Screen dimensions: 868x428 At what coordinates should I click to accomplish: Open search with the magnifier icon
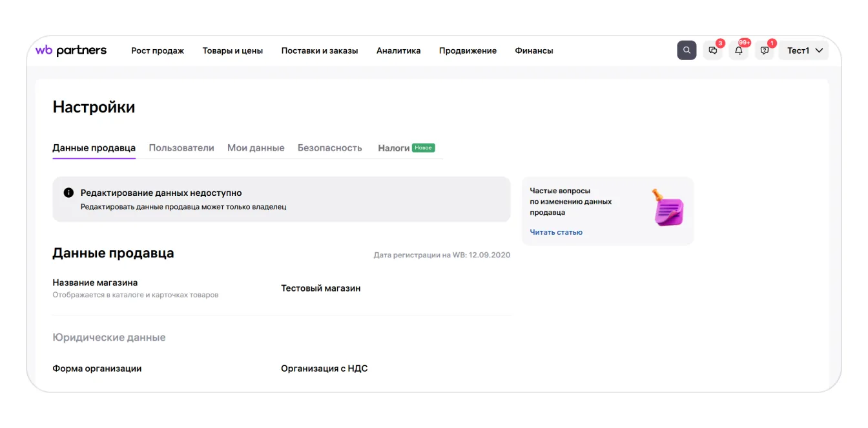(687, 50)
